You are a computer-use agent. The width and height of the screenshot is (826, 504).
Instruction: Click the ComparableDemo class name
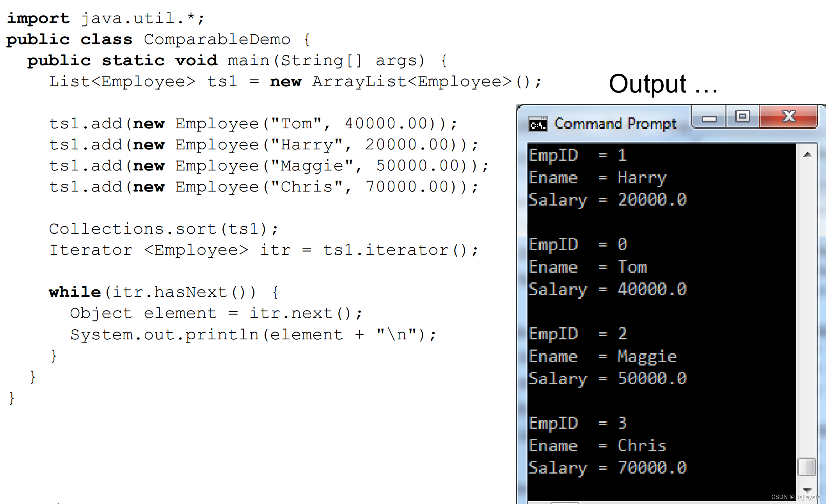point(217,39)
